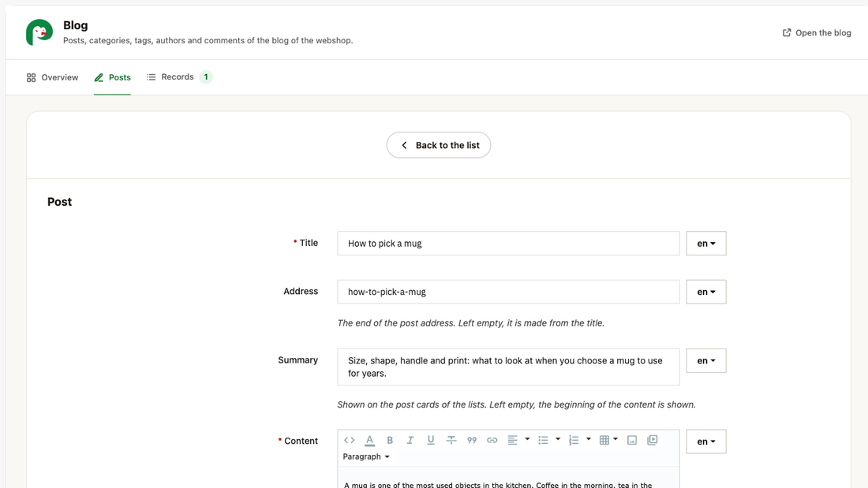Click the 'Blog' page title
Image resolution: width=868 pixels, height=488 pixels.
[x=75, y=25]
